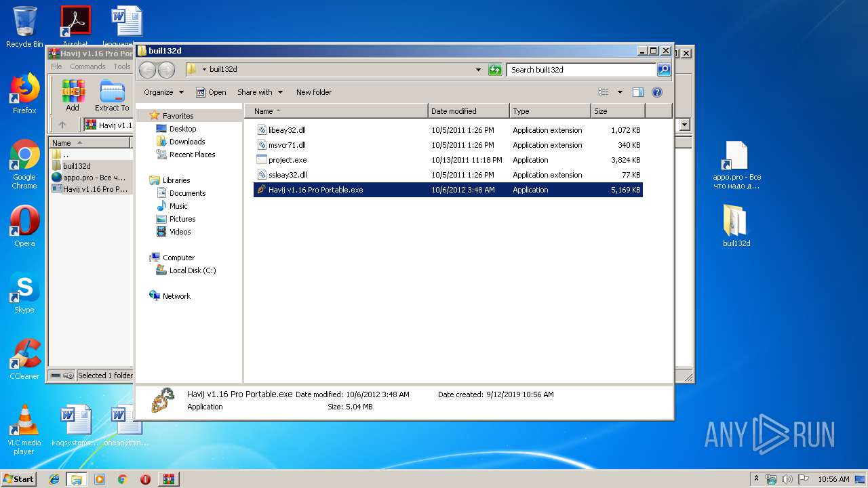
Task: Open the views options dropdown arrow
Action: click(620, 92)
